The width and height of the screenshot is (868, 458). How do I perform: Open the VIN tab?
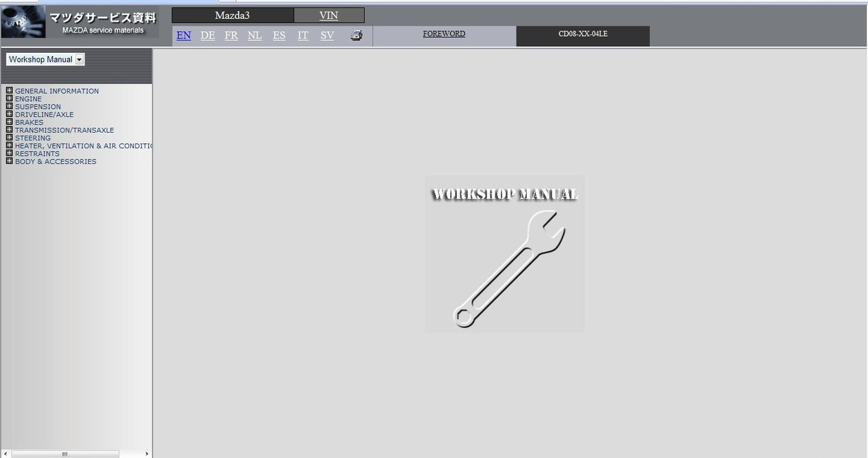[x=329, y=15]
